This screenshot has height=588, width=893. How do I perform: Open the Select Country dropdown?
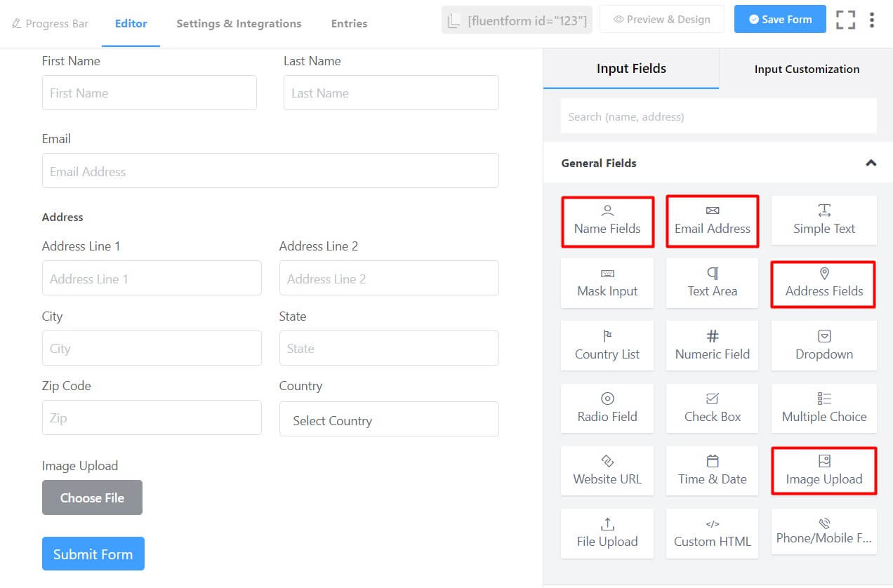[389, 420]
